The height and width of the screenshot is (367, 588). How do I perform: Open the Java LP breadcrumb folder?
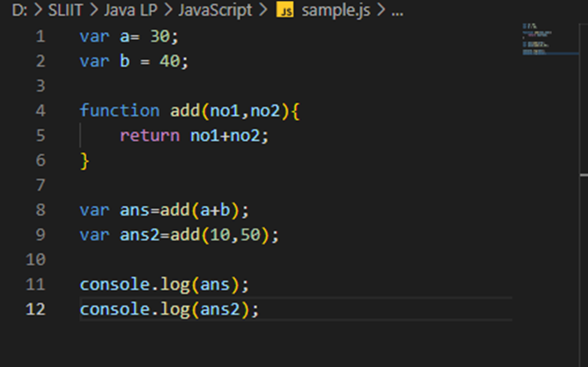(130, 10)
